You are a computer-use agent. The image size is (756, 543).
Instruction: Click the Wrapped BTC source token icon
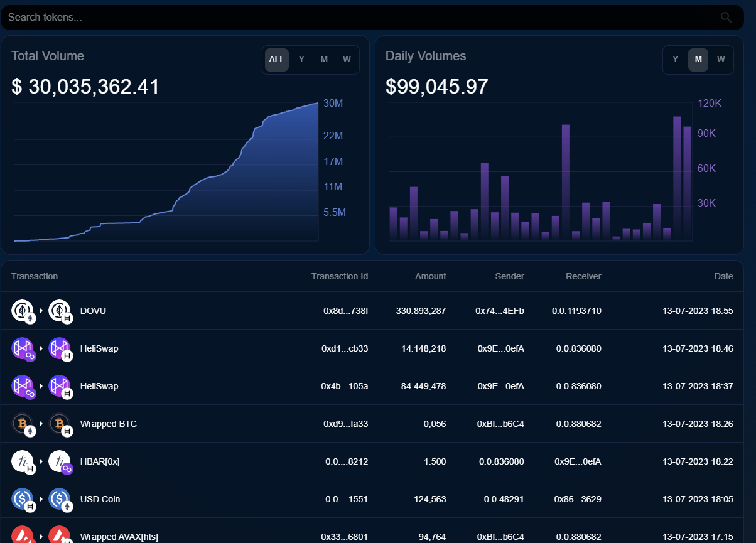(x=23, y=424)
